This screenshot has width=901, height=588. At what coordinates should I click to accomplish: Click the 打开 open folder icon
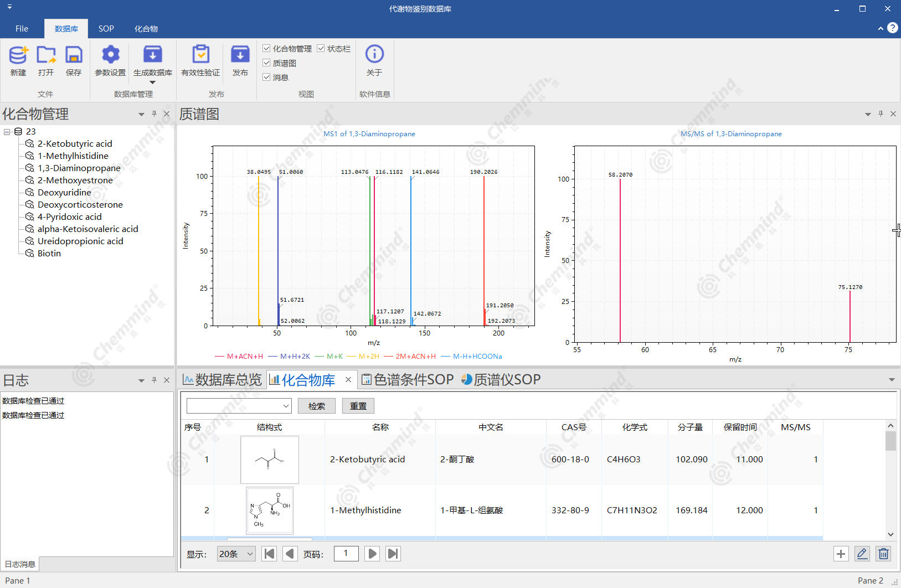tap(46, 55)
